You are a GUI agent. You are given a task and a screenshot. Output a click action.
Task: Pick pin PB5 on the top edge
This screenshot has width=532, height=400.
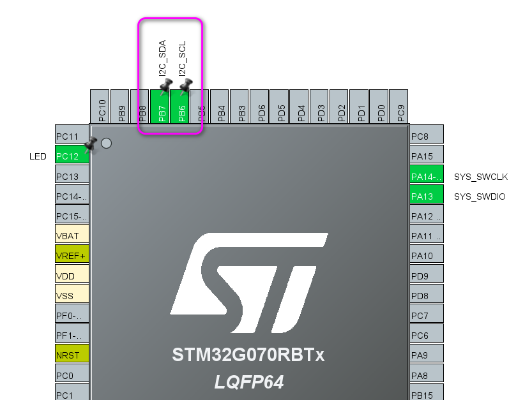tap(199, 107)
